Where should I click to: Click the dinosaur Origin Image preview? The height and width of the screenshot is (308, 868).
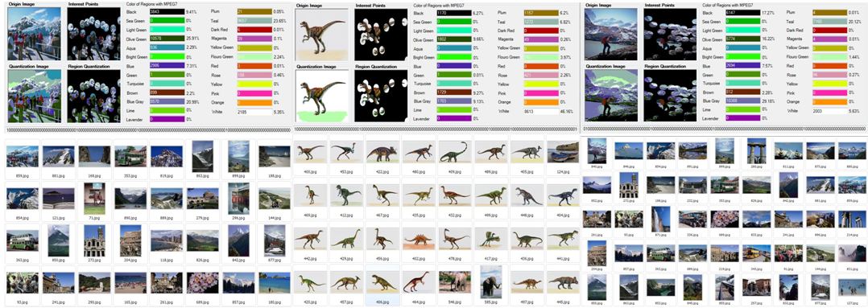[x=321, y=34]
